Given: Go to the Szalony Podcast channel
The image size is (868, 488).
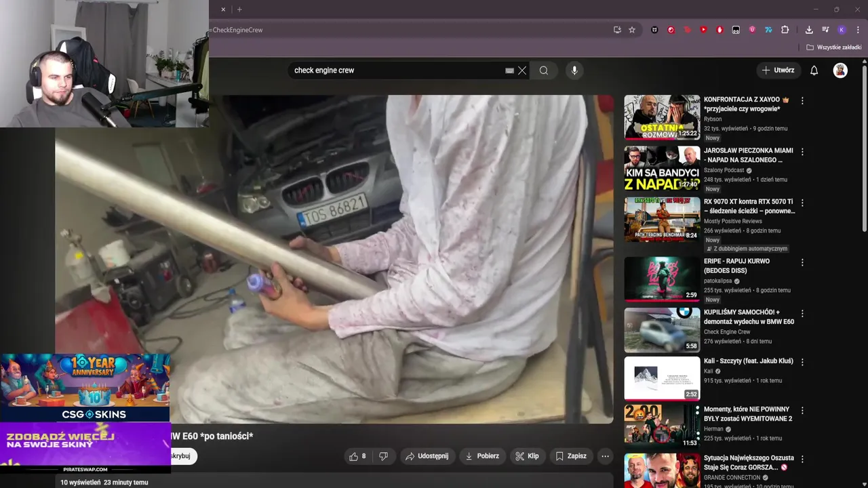Looking at the screenshot, I should pyautogui.click(x=724, y=170).
